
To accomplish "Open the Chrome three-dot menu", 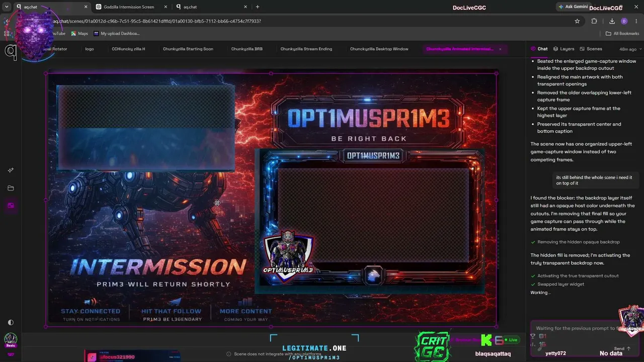I will coord(636,21).
